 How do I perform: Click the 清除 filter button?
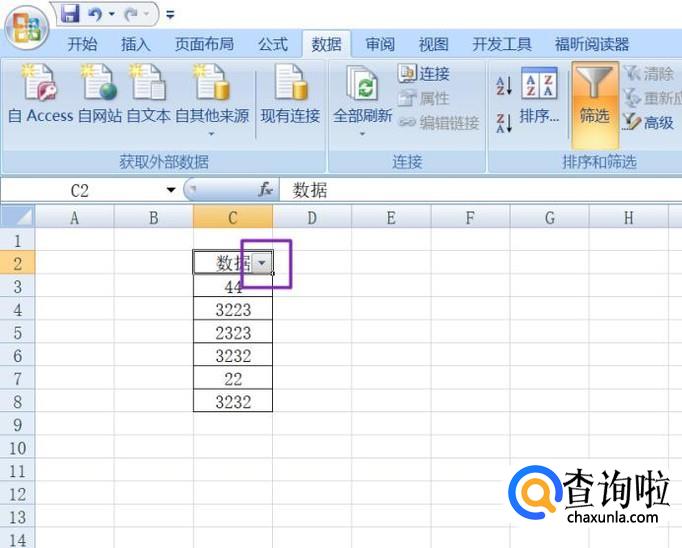649,74
